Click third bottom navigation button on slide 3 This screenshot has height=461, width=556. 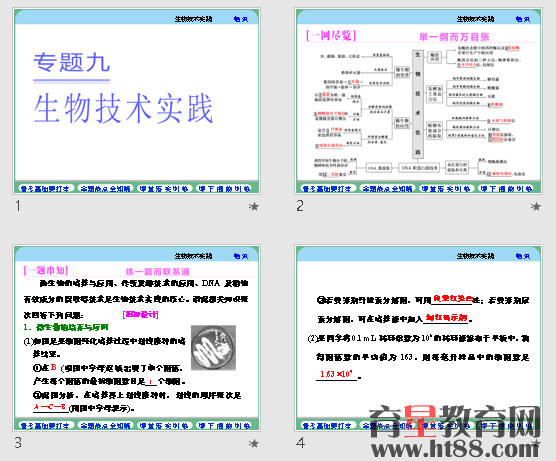click(164, 426)
